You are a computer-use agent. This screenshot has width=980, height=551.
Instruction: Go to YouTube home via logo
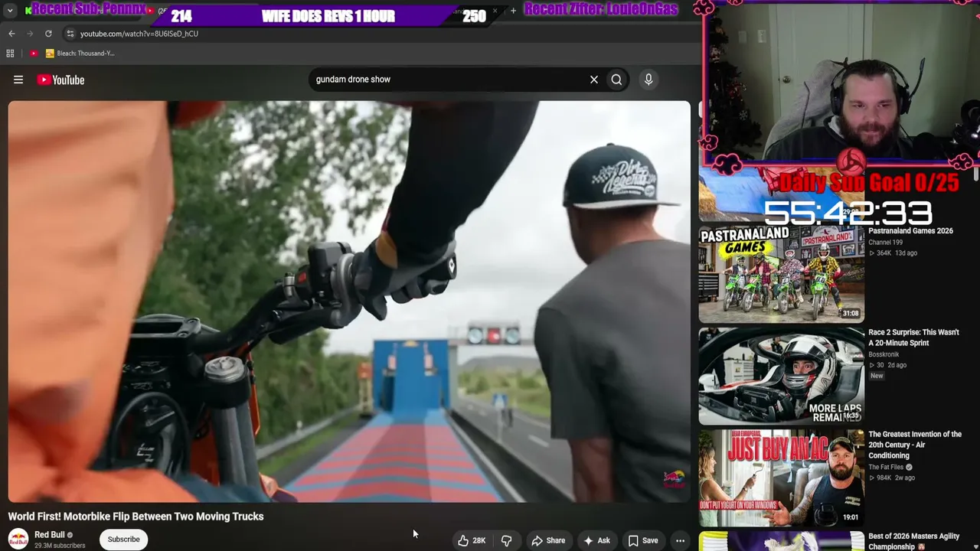click(x=60, y=80)
